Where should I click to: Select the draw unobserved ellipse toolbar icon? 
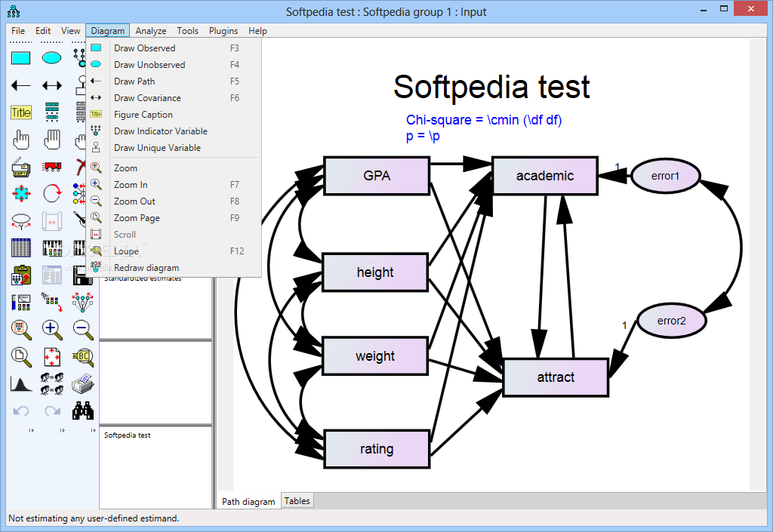(52, 58)
